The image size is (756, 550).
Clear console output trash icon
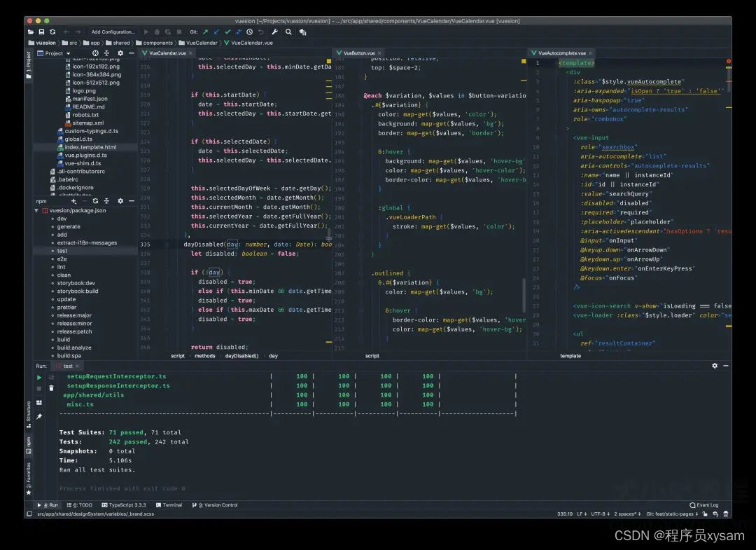(x=51, y=388)
